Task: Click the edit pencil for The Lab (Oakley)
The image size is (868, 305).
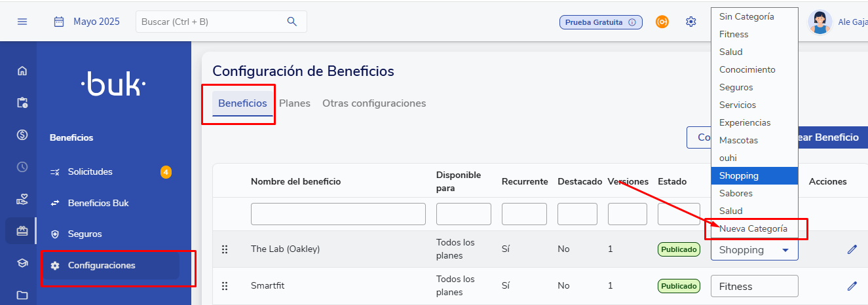Action: coord(852,249)
